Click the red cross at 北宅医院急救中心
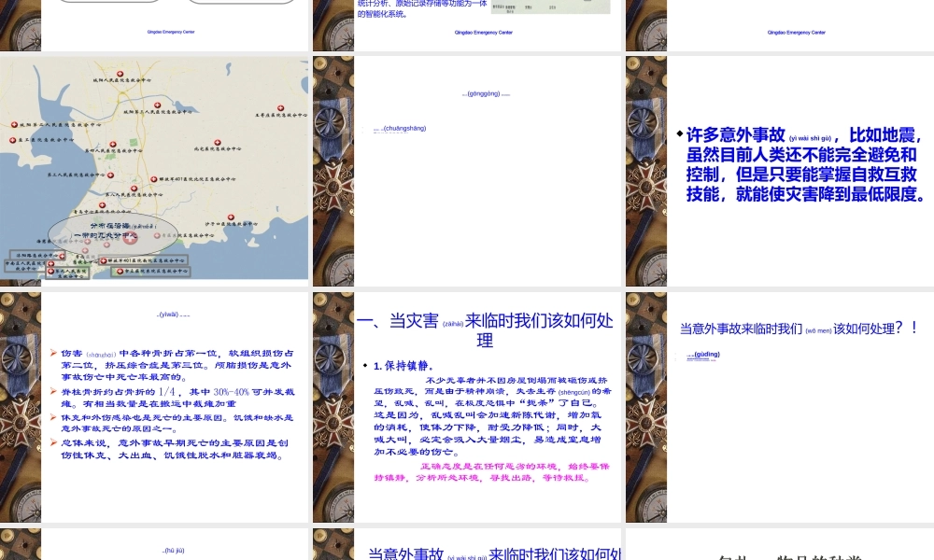 218,141
